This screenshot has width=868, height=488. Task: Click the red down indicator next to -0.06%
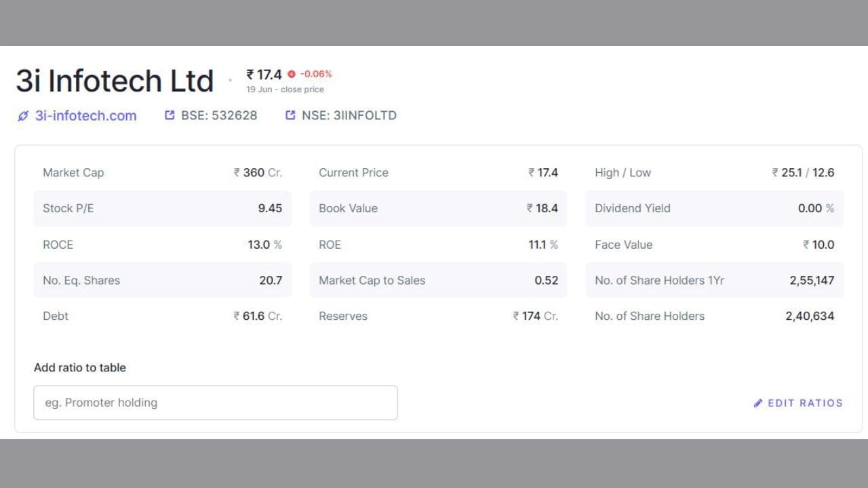292,75
